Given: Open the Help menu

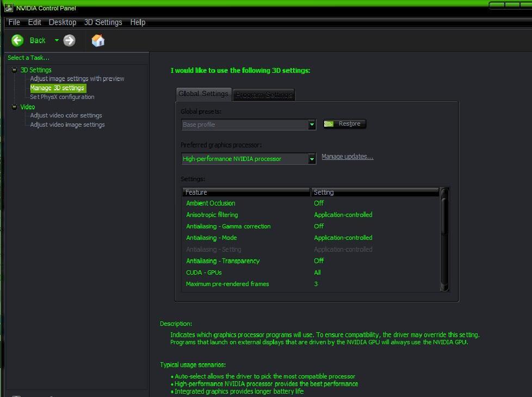Looking at the screenshot, I should click(138, 22).
